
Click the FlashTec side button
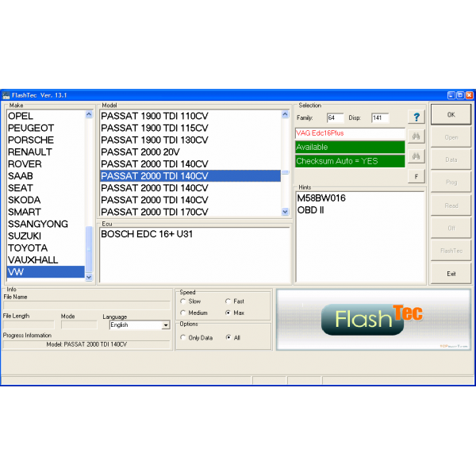pyautogui.click(x=451, y=251)
